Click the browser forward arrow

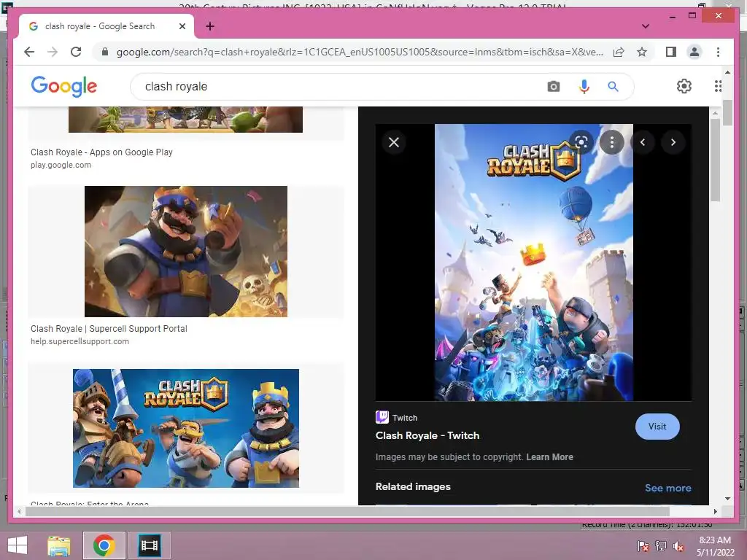pyautogui.click(x=53, y=52)
